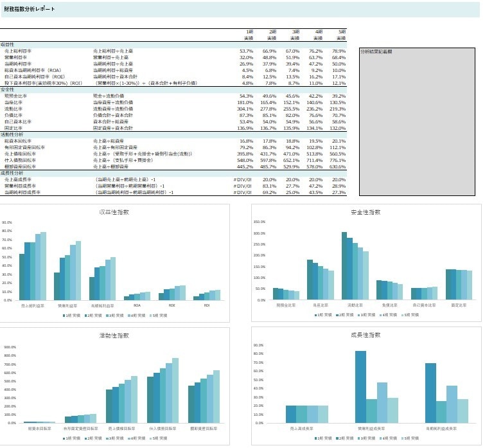This screenshot has width=485, height=448.
Task: Click the tallest 営業利益成長率 bar in 成長性指数 chart
Action: pyautogui.click(x=360, y=387)
